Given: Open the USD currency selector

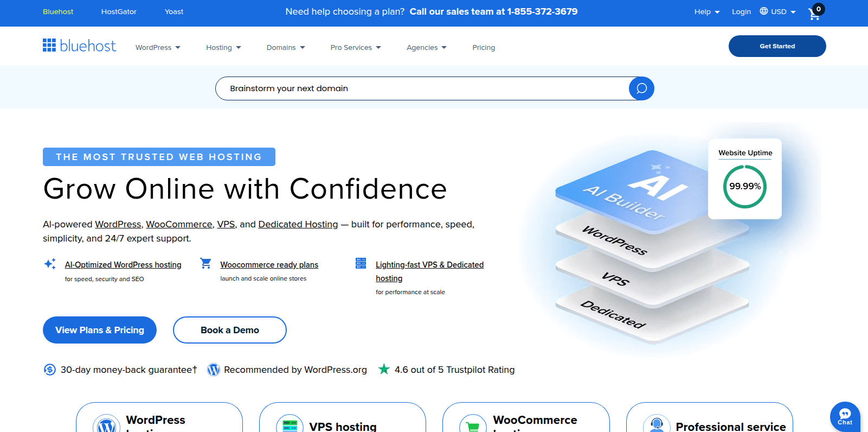Looking at the screenshot, I should [x=778, y=11].
